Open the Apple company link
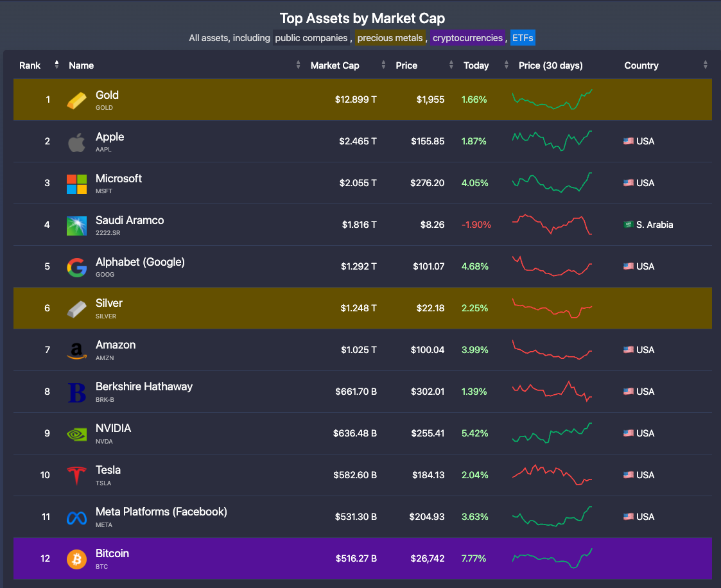 (x=110, y=137)
